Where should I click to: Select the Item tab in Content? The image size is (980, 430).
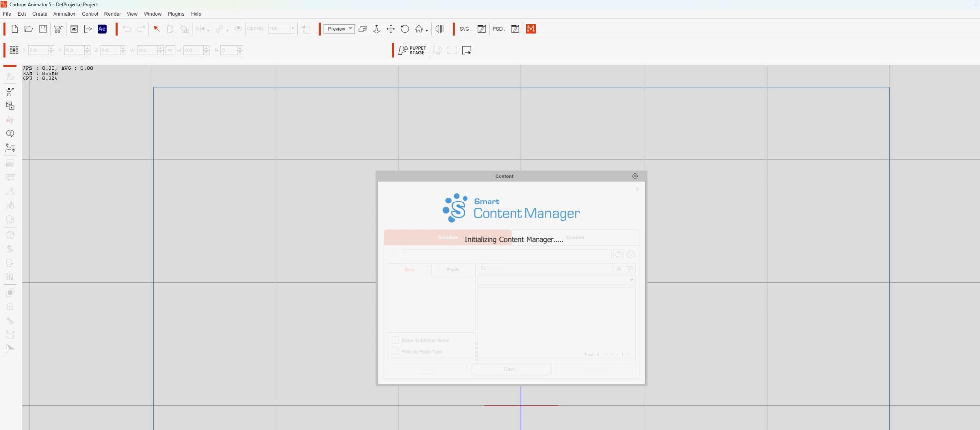click(x=409, y=270)
